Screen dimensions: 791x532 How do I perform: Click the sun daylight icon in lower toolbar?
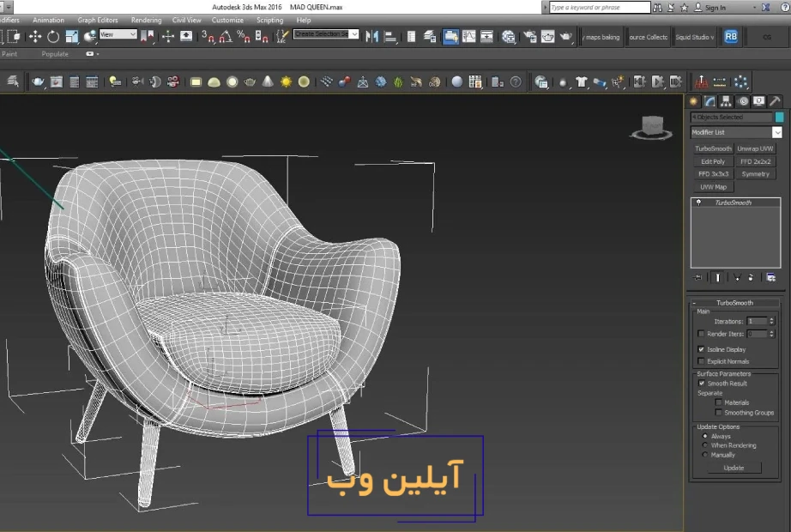[x=284, y=82]
